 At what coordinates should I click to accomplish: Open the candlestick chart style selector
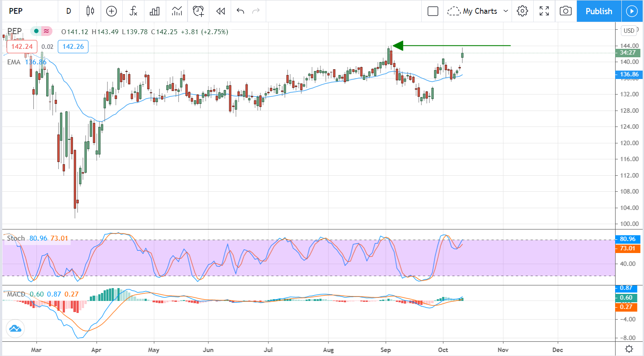pos(91,11)
